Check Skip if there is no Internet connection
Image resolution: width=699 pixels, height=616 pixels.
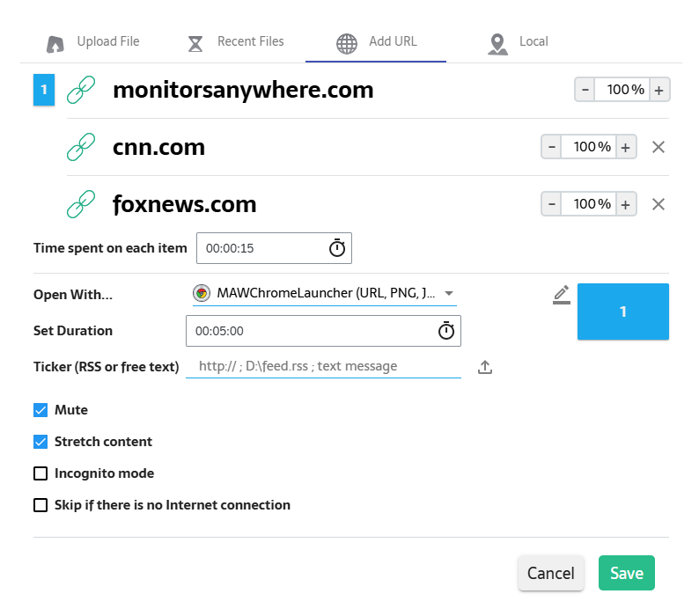40,505
